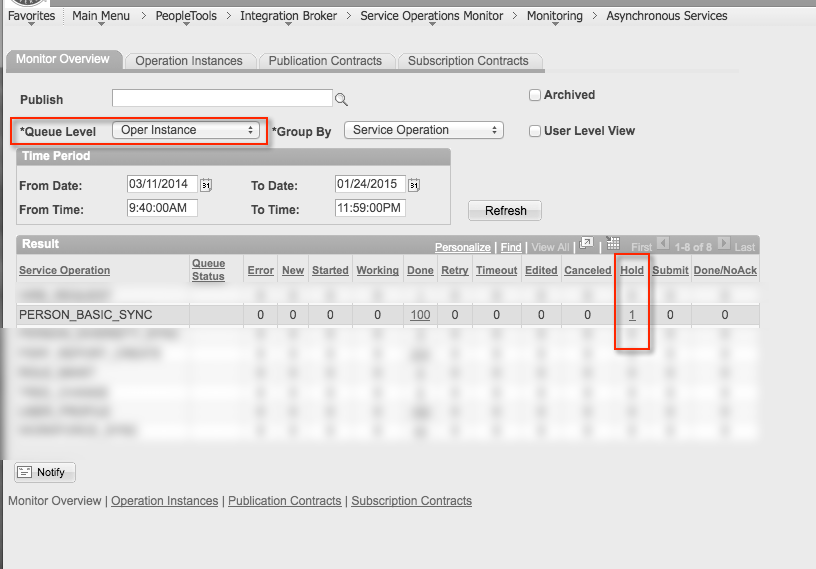Sort by Done column header
The image size is (816, 569).
tap(420, 270)
